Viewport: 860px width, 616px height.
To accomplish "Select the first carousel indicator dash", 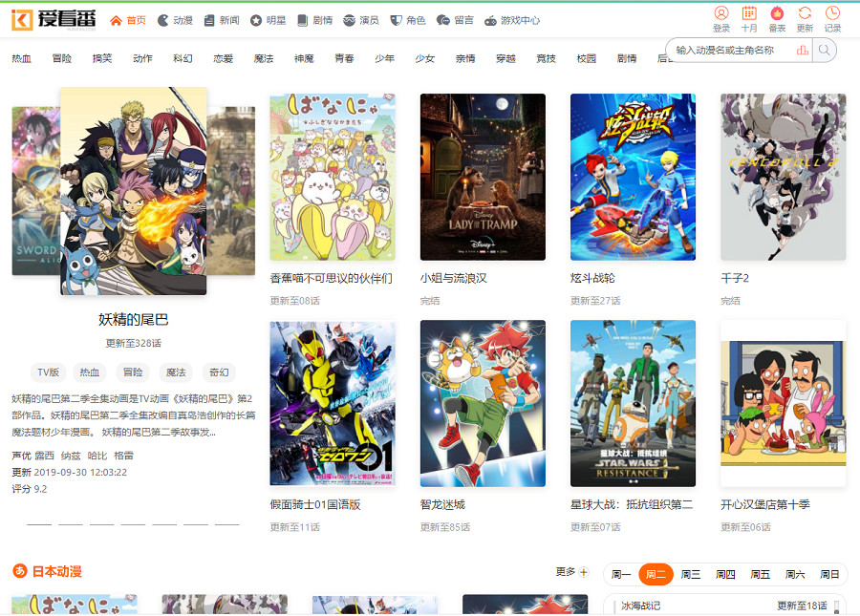I will [39, 524].
